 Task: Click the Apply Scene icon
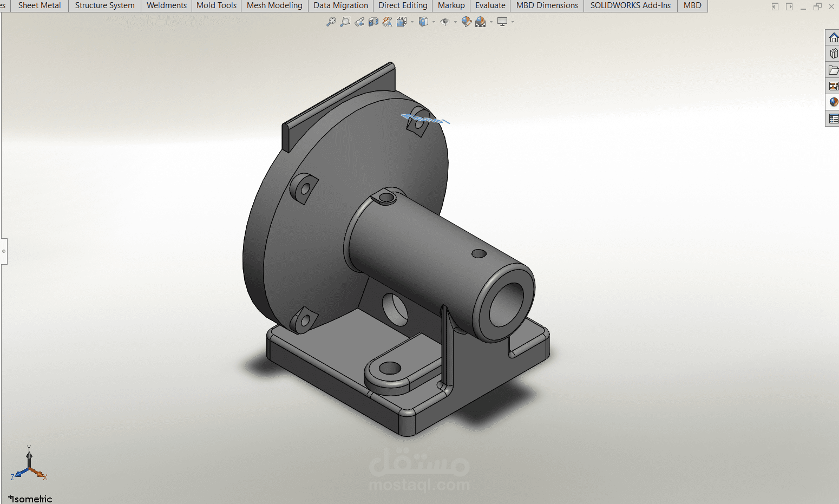[481, 22]
